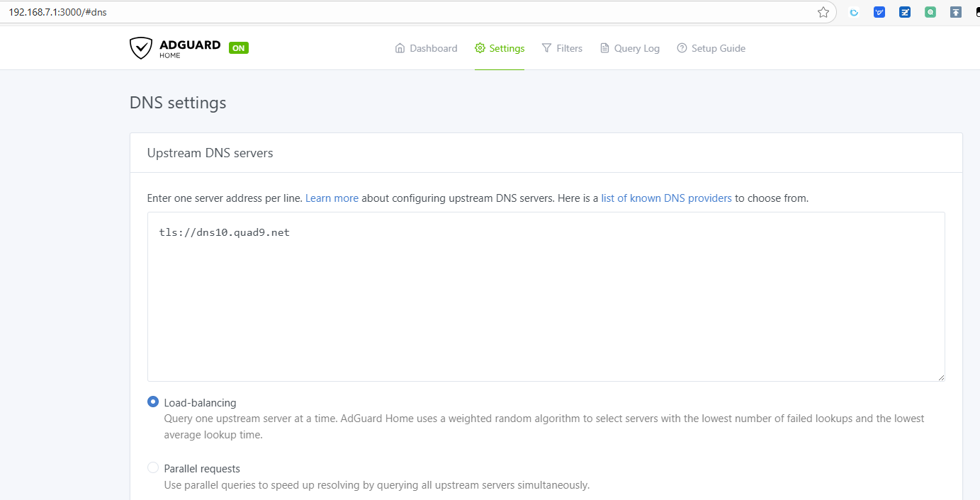The height and width of the screenshot is (500, 980).
Task: Click the browser address bar URL
Action: pos(58,12)
